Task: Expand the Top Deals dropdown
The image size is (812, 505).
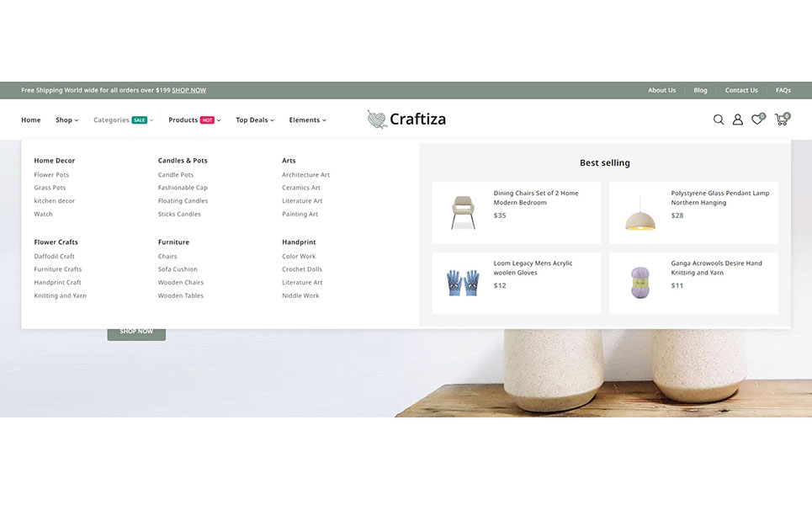Action: click(x=255, y=120)
